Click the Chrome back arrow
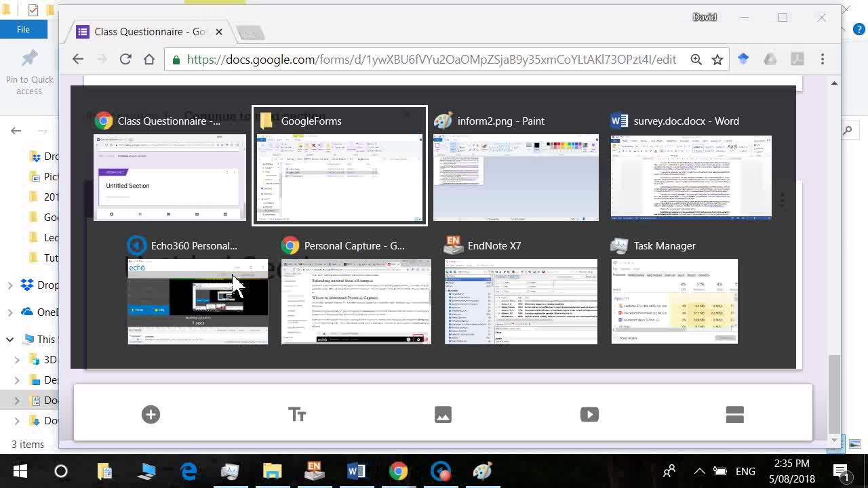 [78, 60]
